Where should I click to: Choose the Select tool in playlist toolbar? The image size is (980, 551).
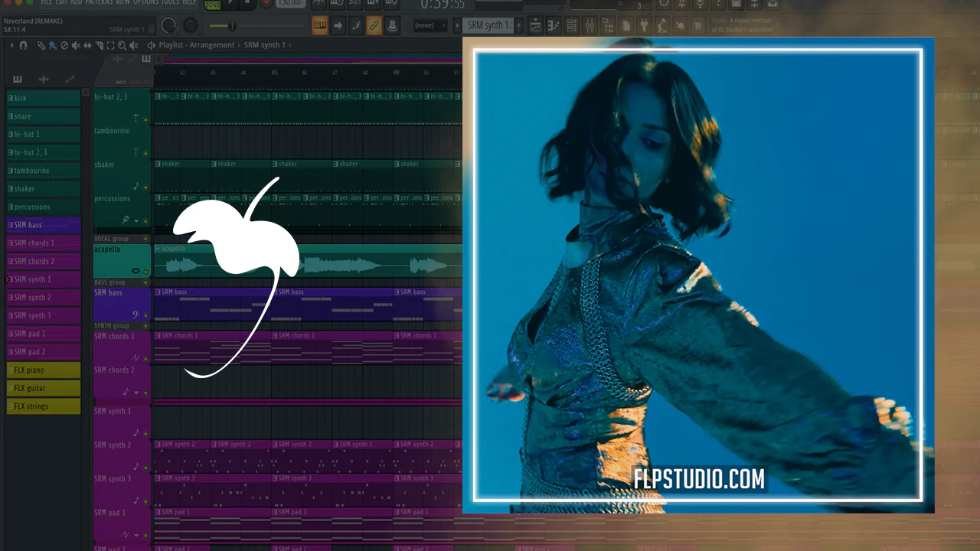click(x=110, y=45)
